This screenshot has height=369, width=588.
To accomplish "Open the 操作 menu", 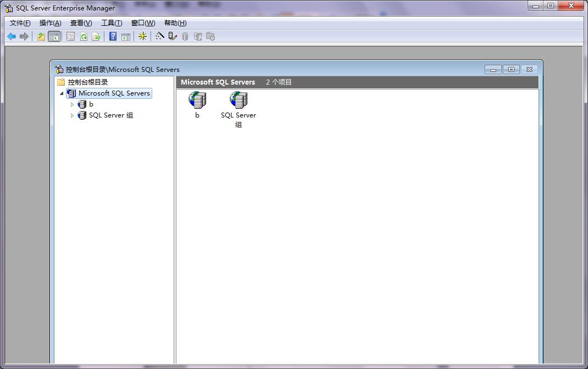I will tap(50, 23).
